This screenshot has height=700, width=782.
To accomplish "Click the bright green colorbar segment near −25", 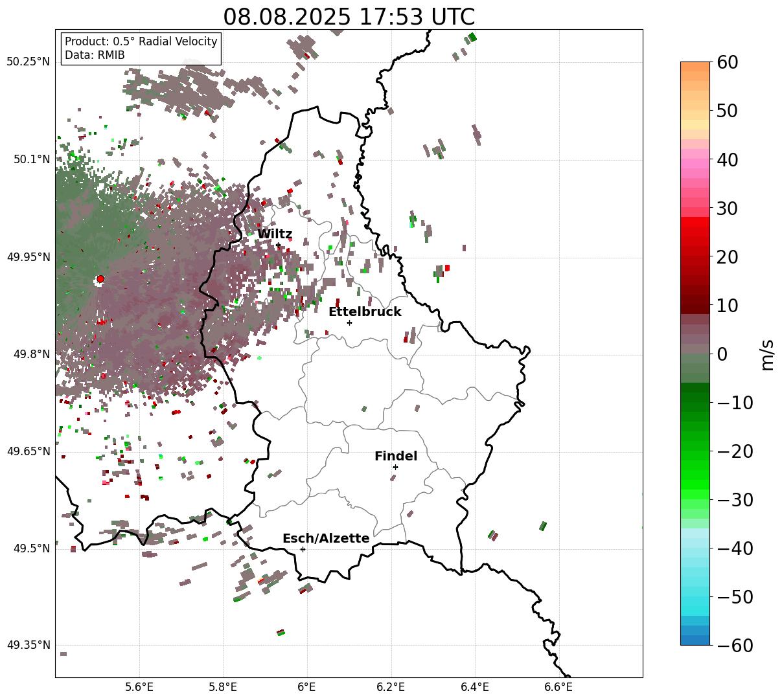I will [695, 475].
